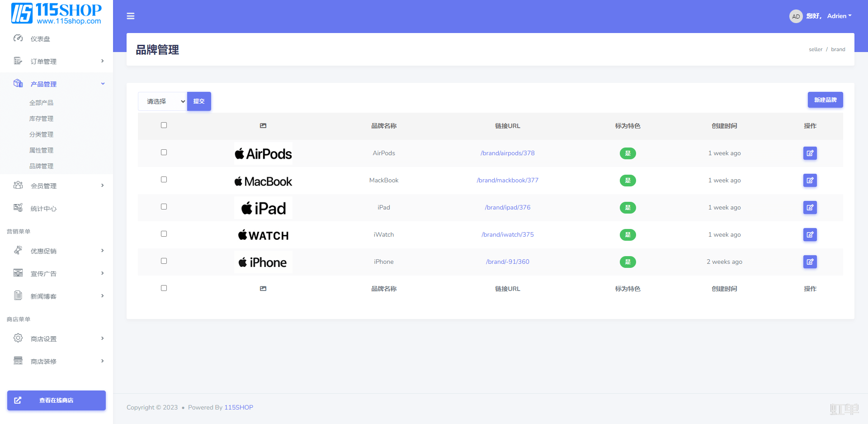Click the 提交 submit button

click(199, 101)
